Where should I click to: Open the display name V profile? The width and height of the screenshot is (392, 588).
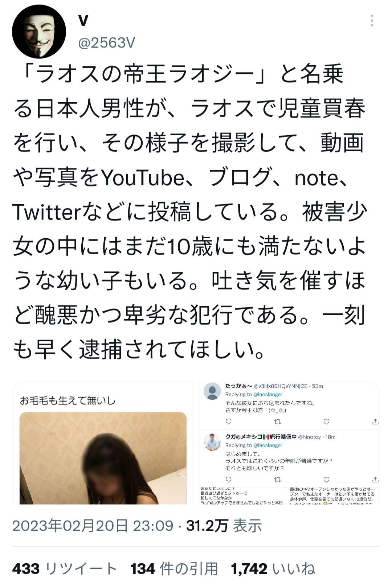(x=83, y=21)
